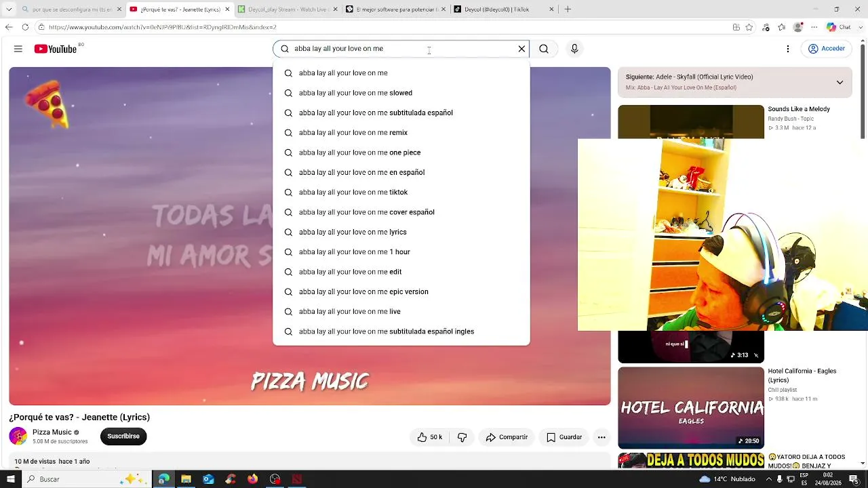
Task: Add this page to favorites star
Action: point(749,27)
